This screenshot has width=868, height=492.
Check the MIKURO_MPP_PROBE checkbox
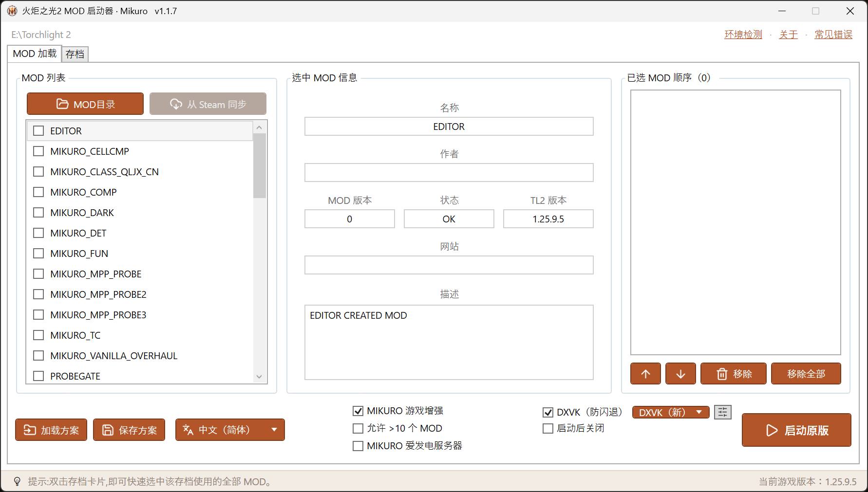click(38, 274)
